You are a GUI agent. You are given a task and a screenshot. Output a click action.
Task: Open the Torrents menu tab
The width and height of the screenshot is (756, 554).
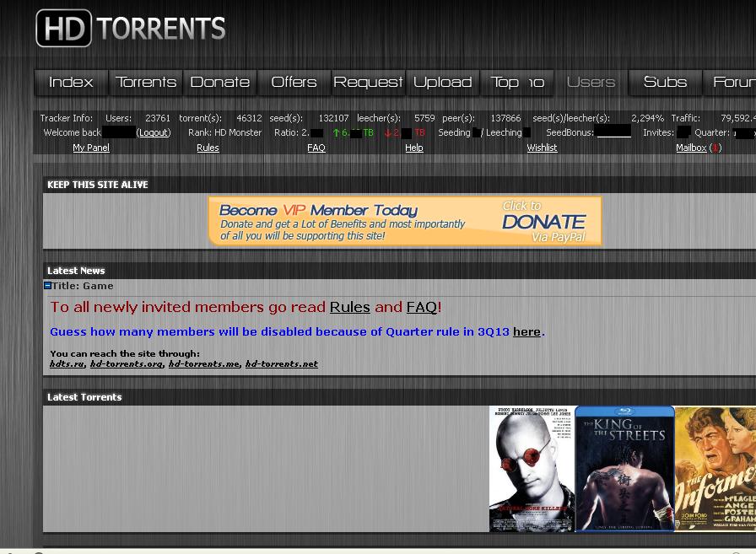pyautogui.click(x=146, y=82)
